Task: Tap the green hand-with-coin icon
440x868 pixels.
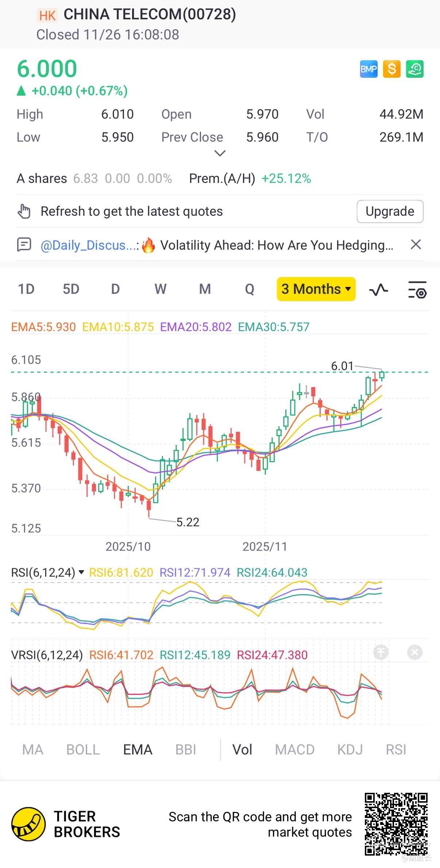Action: 415,69
